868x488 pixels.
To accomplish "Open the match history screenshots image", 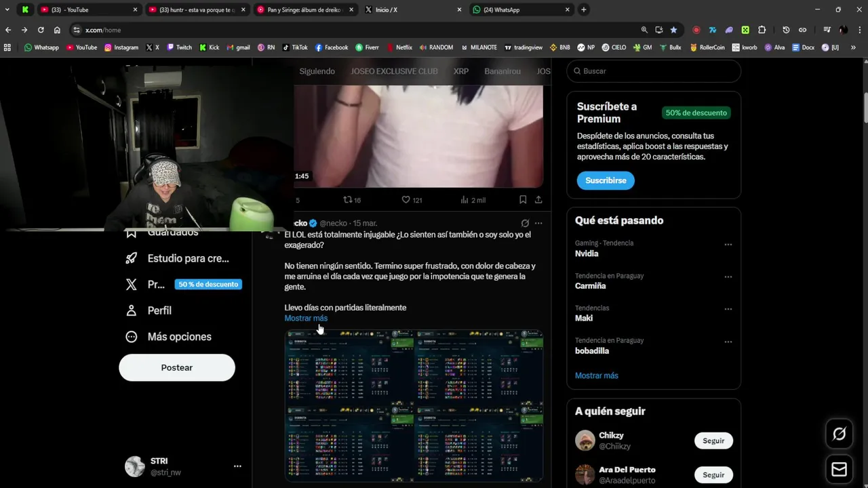I will click(414, 405).
